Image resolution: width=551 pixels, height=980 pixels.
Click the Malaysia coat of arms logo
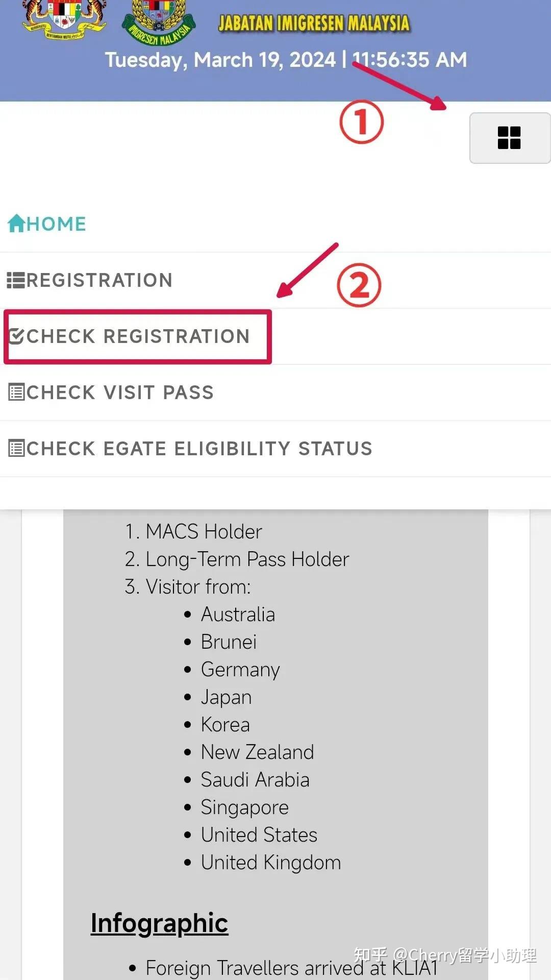point(64,19)
